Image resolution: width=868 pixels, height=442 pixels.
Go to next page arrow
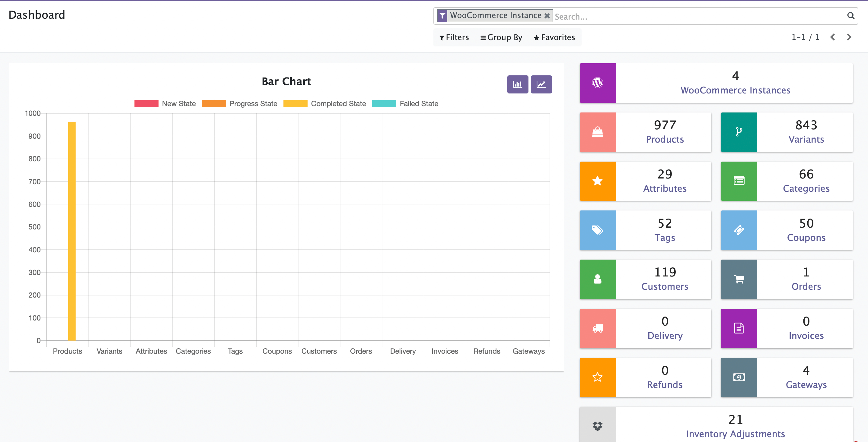click(x=849, y=37)
